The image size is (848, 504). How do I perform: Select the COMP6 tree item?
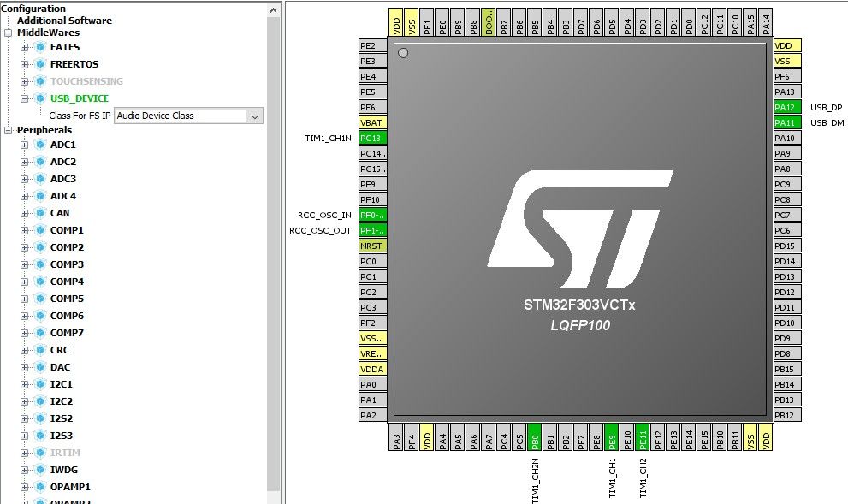tap(67, 316)
